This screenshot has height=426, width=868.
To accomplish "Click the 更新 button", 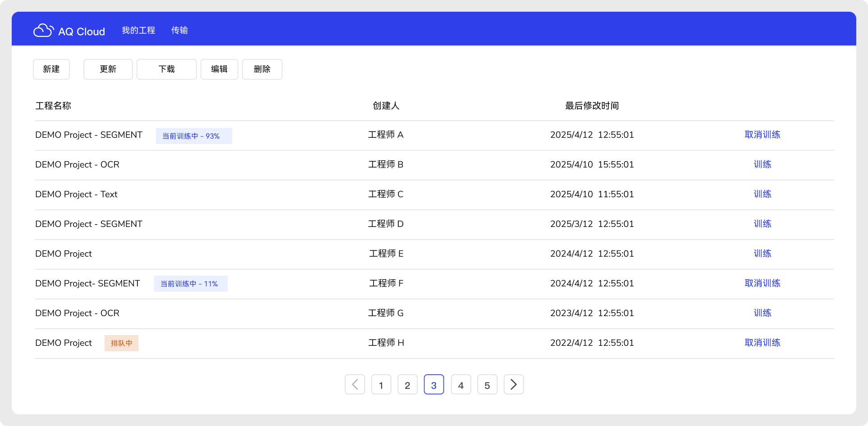I will coord(108,69).
